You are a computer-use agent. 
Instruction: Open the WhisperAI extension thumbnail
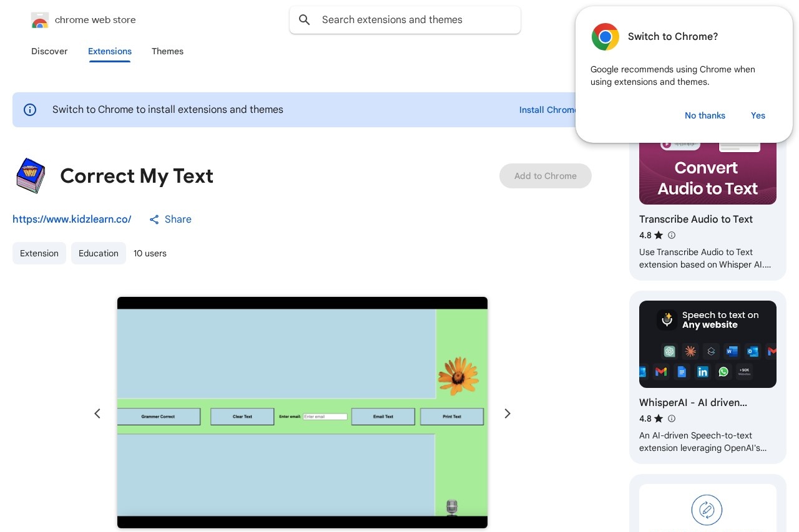pos(707,344)
